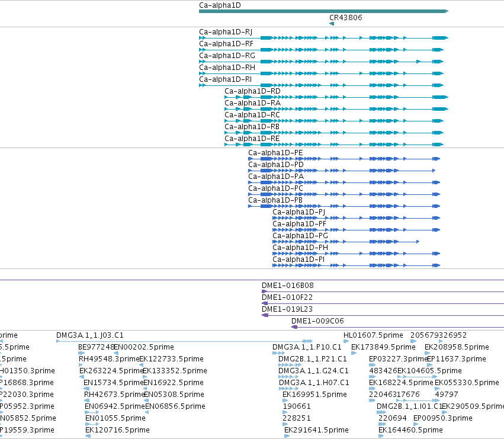Select protein Ca-alpha1D-PG label
The image size is (504, 439).
coord(300,236)
